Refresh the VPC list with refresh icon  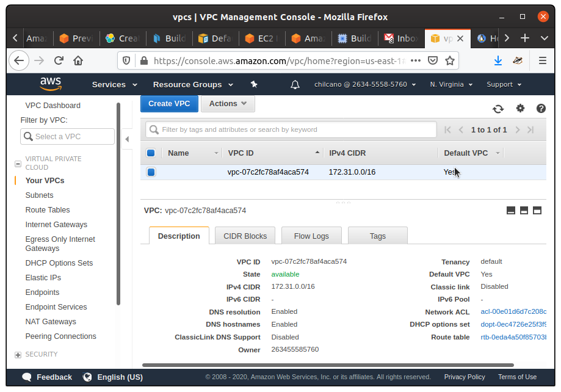click(498, 109)
